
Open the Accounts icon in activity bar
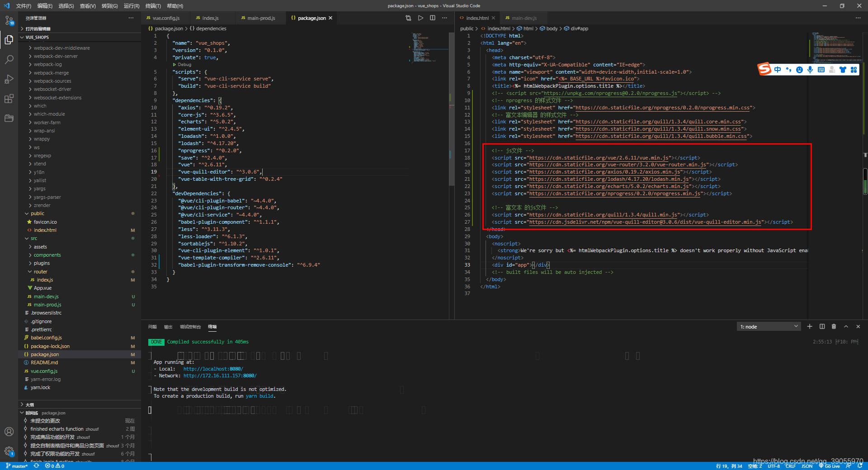click(9, 432)
